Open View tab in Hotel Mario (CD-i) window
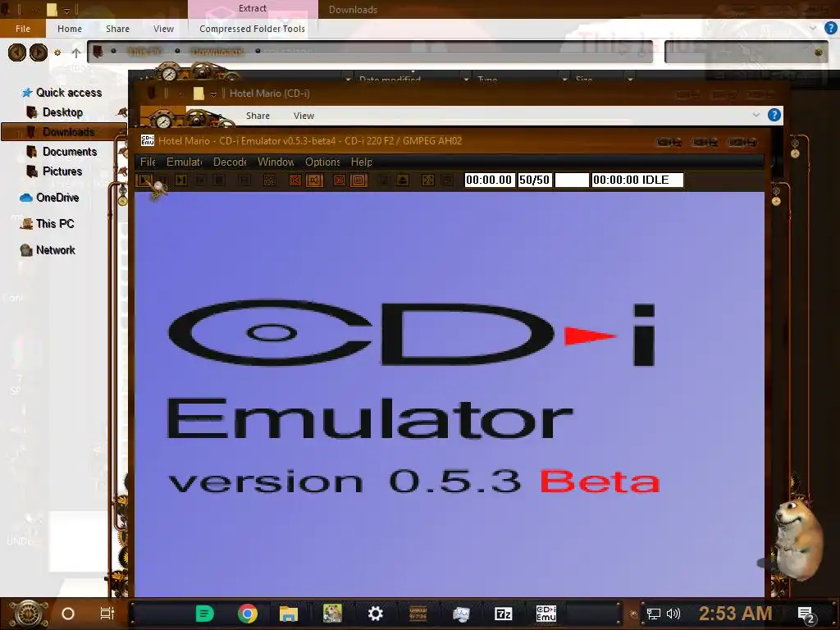This screenshot has height=630, width=840. 304,116
